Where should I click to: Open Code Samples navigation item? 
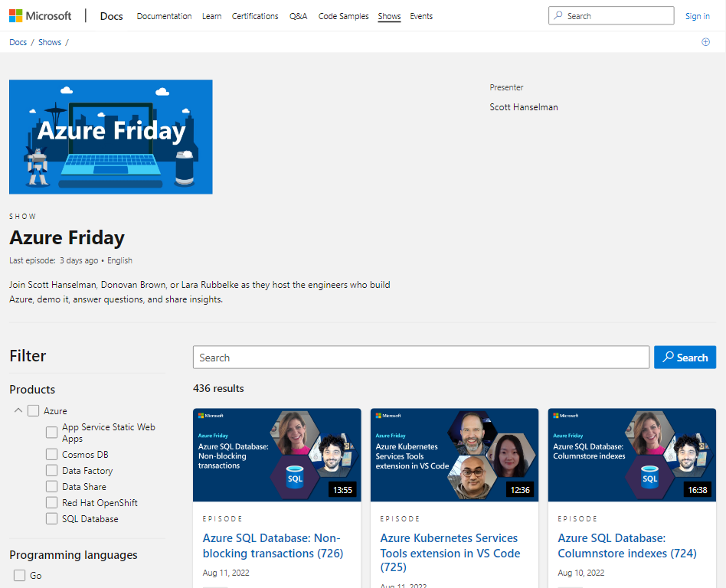pyautogui.click(x=344, y=16)
